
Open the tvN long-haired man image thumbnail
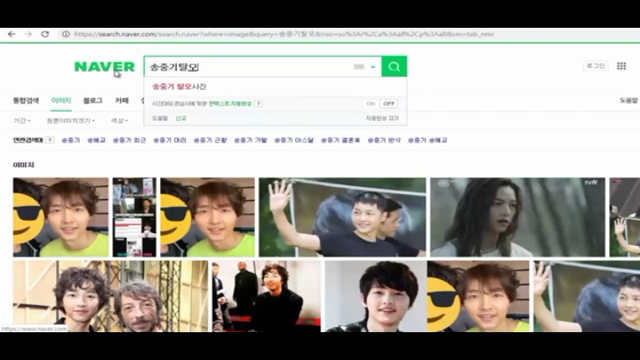tap(518, 217)
